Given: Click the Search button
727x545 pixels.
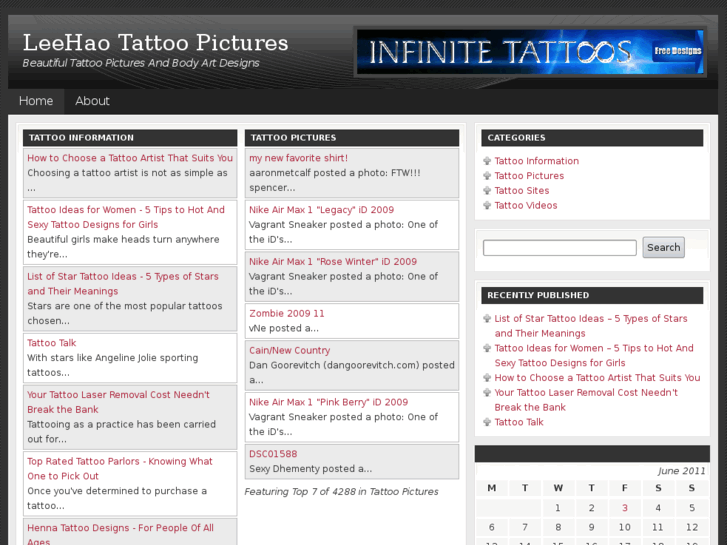Looking at the screenshot, I should pos(663,247).
